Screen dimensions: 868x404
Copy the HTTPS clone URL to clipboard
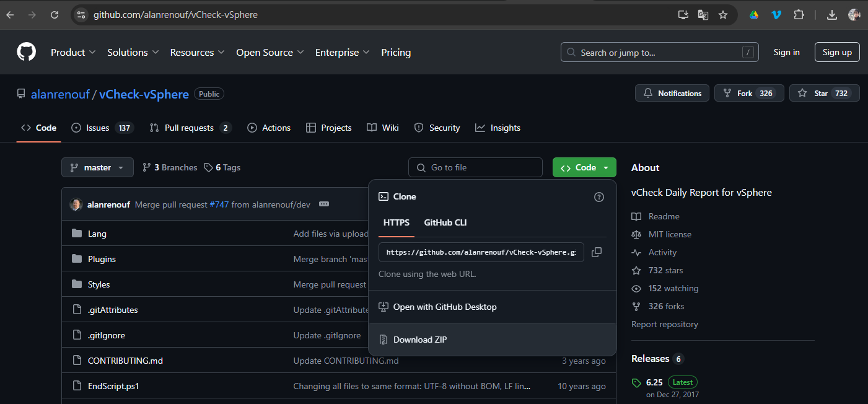[597, 252]
